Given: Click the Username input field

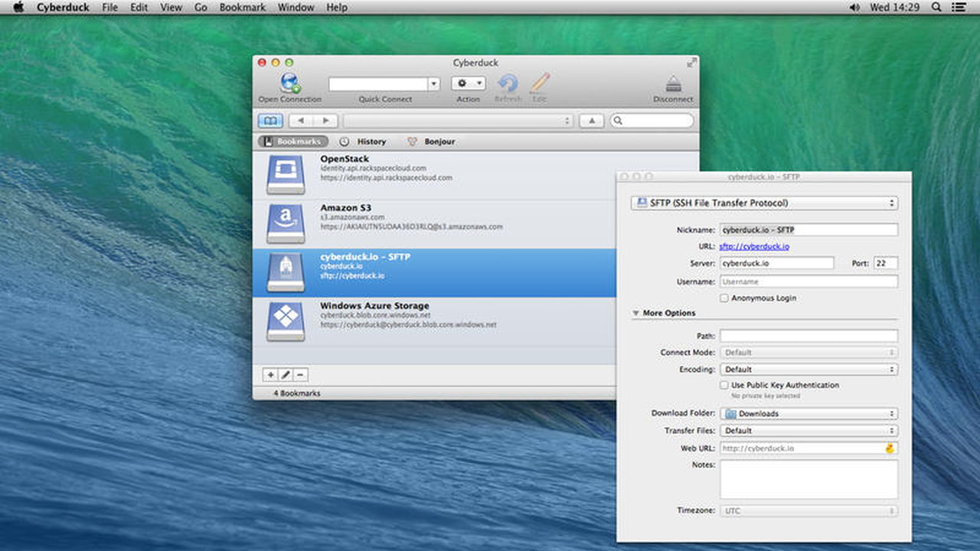Looking at the screenshot, I should [x=808, y=282].
